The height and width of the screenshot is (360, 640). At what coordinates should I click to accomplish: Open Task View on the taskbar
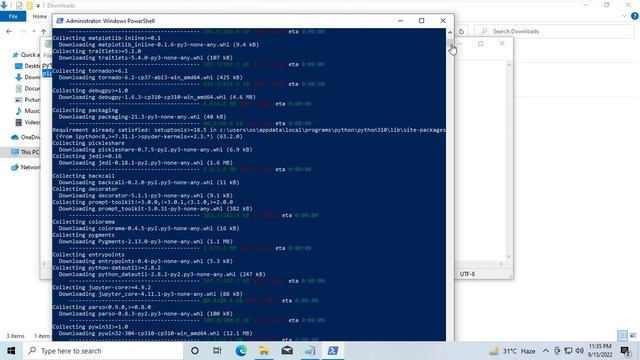click(217, 351)
